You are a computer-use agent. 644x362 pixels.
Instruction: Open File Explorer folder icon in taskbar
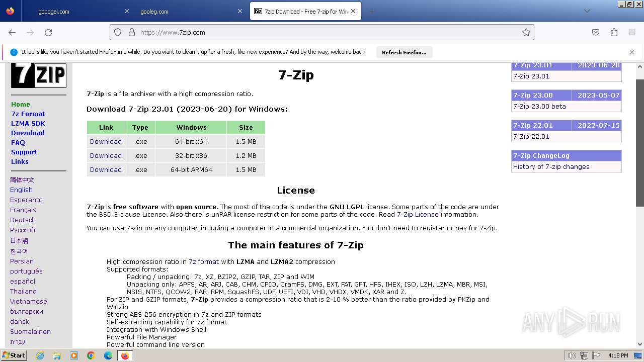click(x=57, y=355)
